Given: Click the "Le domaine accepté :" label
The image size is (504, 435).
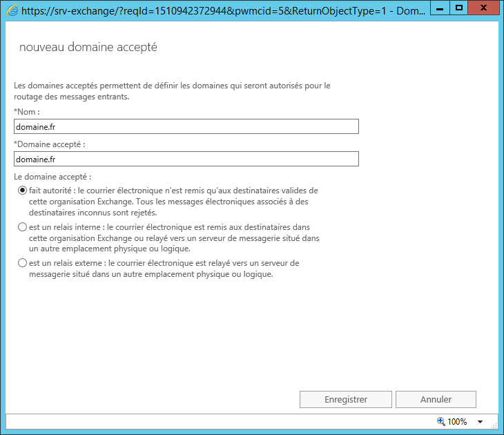Looking at the screenshot, I should coord(52,177).
